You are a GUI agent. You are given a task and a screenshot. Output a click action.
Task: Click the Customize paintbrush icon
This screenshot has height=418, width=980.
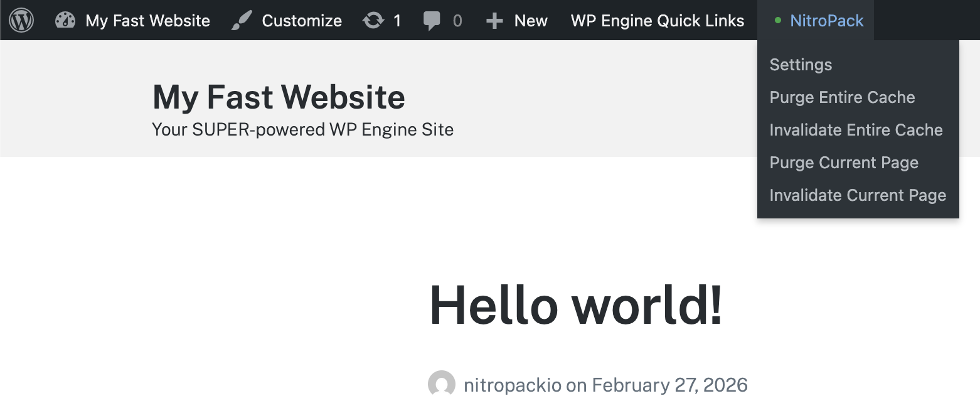pos(242,21)
